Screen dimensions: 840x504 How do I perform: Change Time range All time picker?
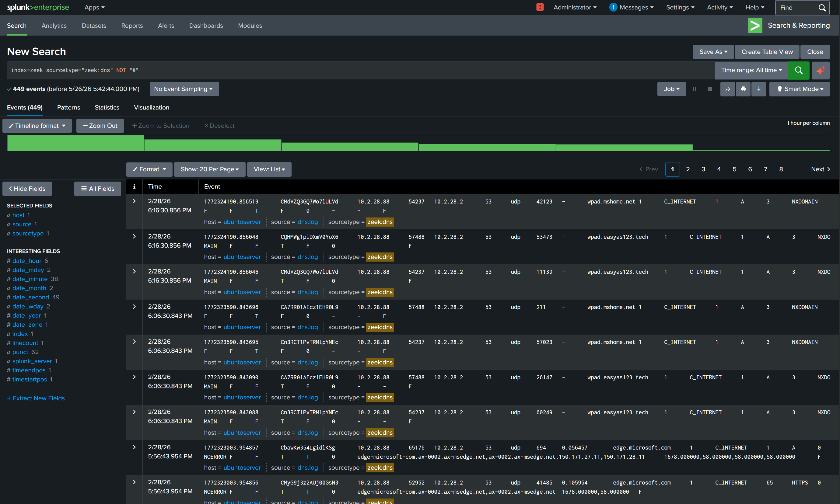(751, 70)
